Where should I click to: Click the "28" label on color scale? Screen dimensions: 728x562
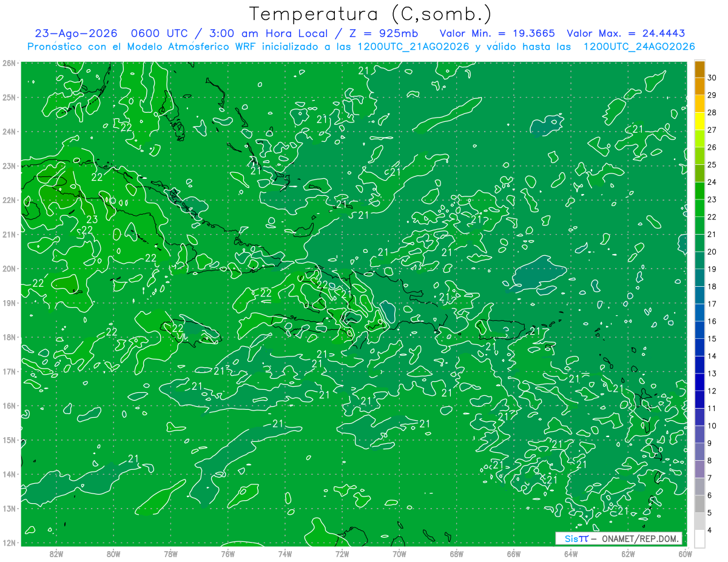[x=712, y=112]
